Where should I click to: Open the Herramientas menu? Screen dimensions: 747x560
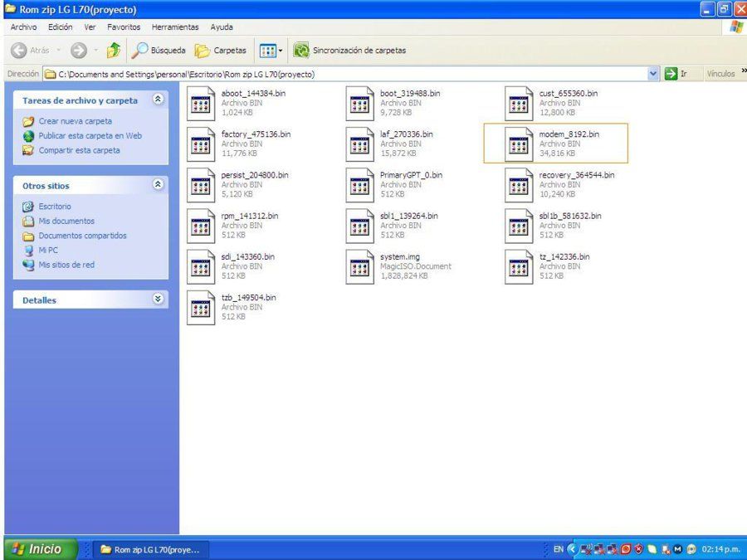[x=175, y=27]
